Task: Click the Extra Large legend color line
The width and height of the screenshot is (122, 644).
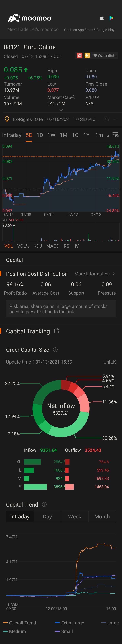Action: coord(57,623)
